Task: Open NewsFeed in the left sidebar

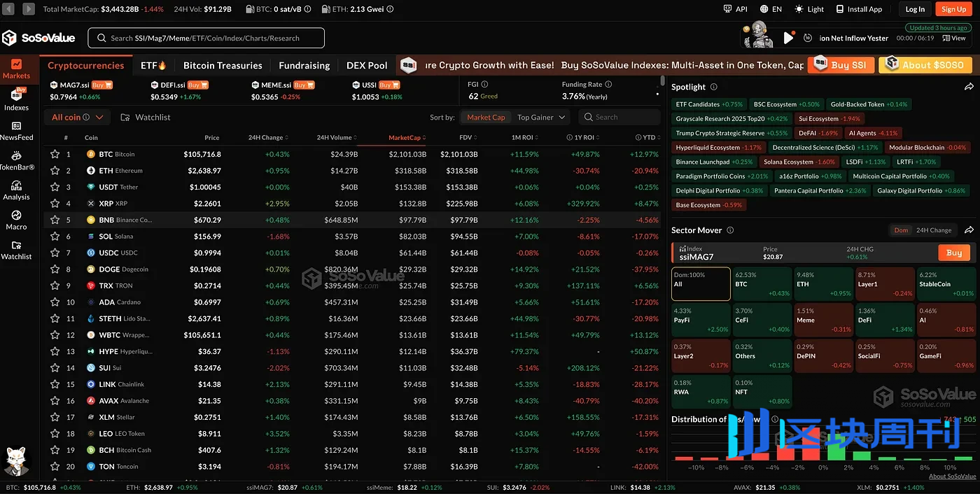Action: (16, 131)
